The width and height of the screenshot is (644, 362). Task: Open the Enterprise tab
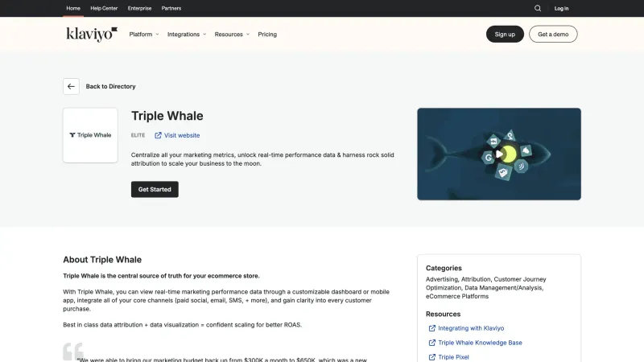pyautogui.click(x=139, y=8)
